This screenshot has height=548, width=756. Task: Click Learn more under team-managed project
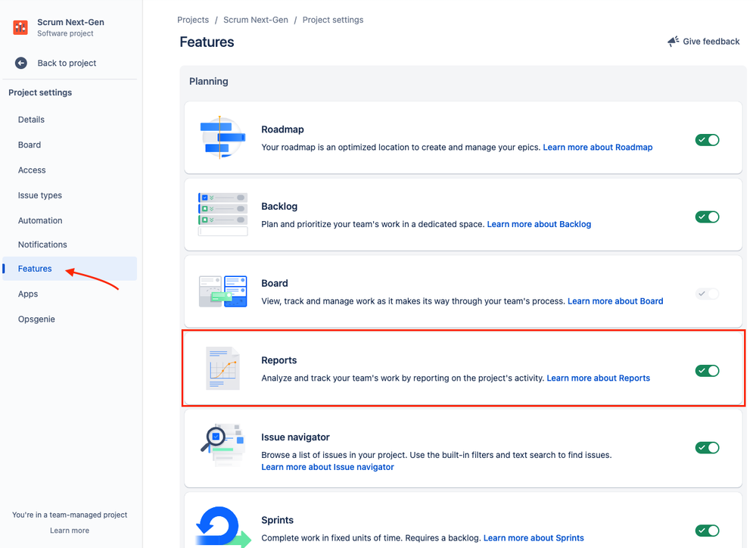click(x=70, y=531)
